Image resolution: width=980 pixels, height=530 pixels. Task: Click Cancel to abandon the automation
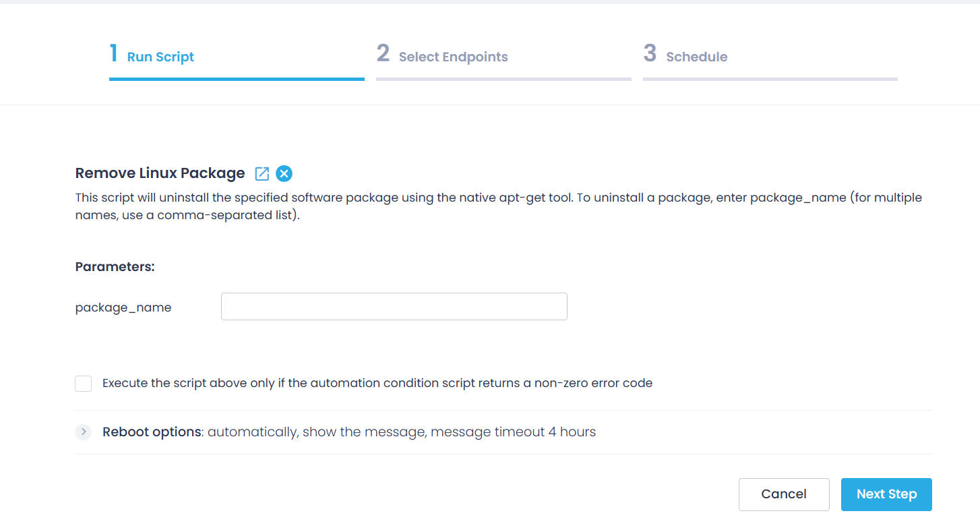[x=784, y=494]
